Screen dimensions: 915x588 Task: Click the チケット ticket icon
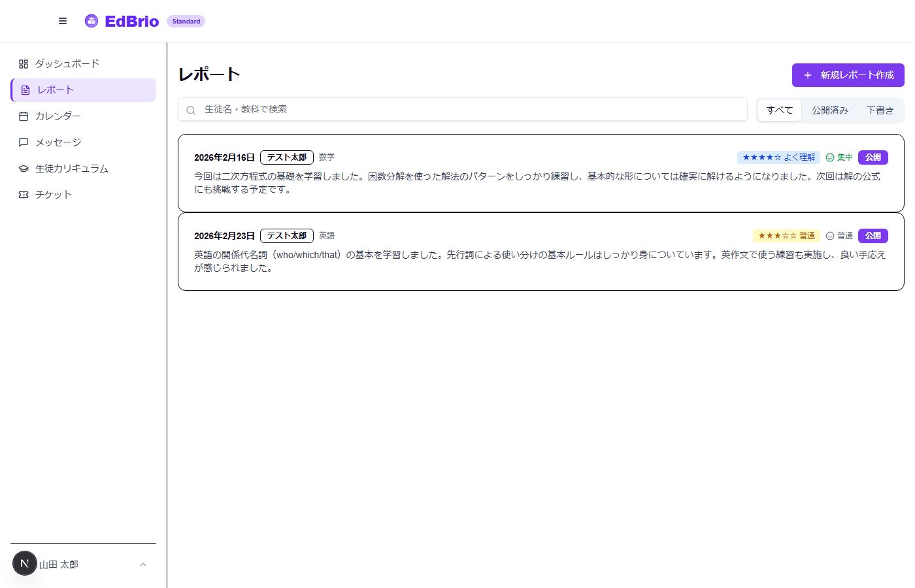24,194
